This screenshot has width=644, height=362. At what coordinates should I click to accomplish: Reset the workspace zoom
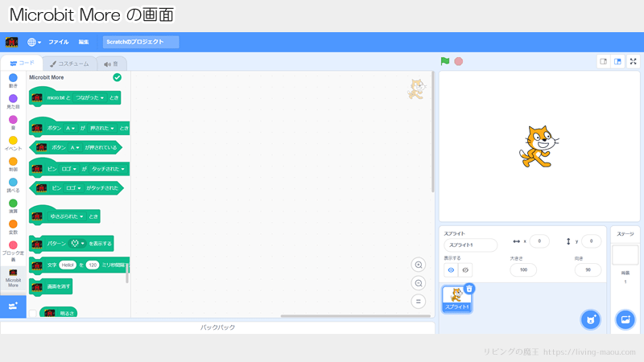click(x=419, y=302)
